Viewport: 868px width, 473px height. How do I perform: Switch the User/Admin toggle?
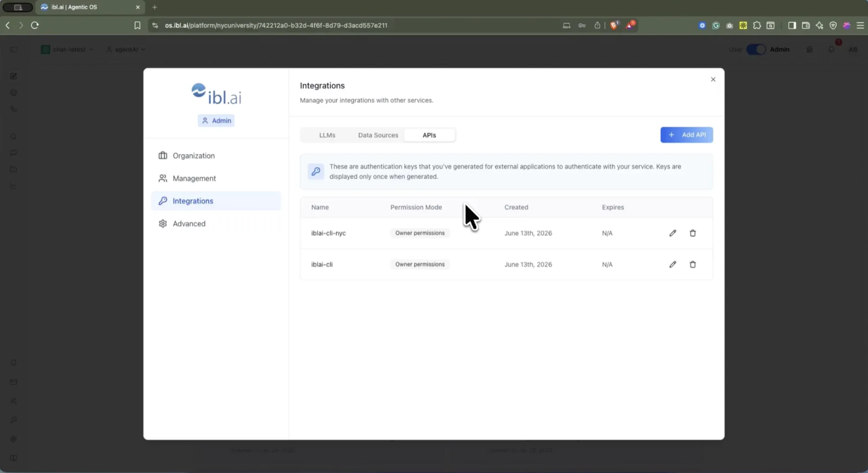756,49
